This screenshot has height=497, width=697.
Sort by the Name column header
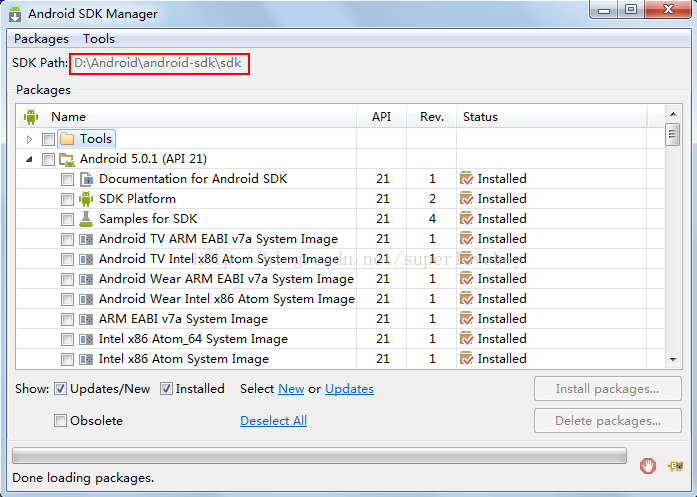point(68,116)
